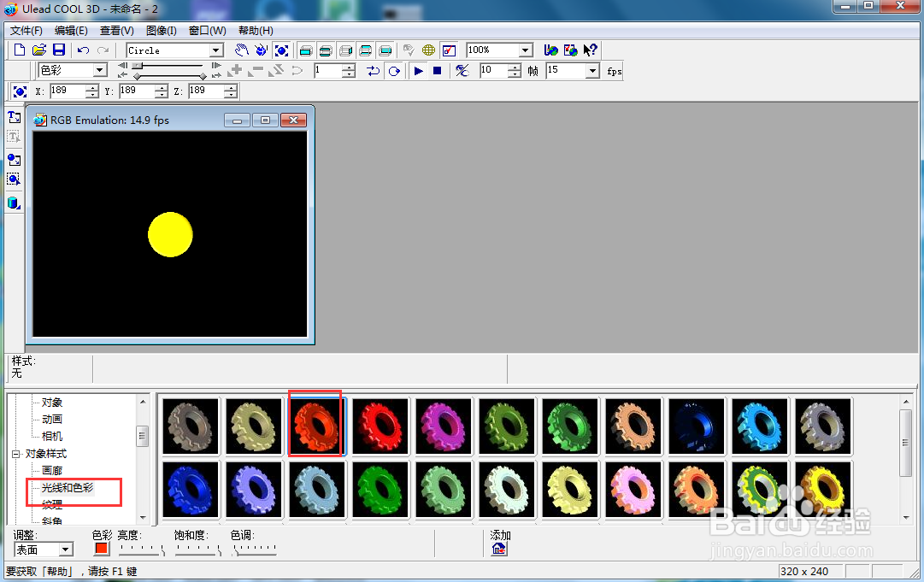Save the project with the floppy disk icon
Screen dimensions: 924x582
(x=59, y=50)
